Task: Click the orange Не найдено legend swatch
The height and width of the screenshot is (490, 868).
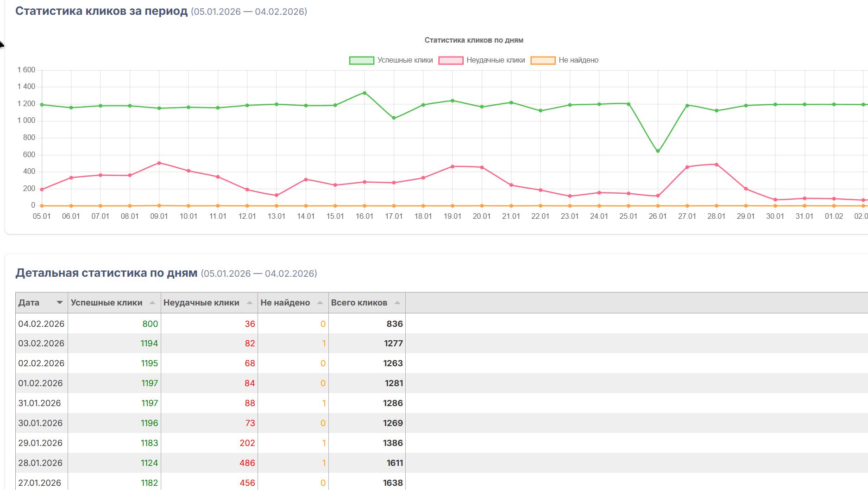Action: tap(543, 60)
